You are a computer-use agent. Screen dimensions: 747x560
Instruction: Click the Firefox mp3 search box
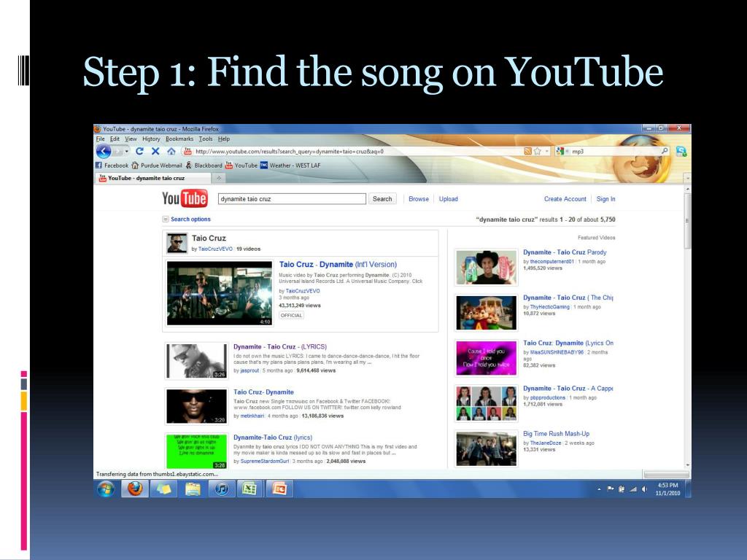(x=614, y=152)
